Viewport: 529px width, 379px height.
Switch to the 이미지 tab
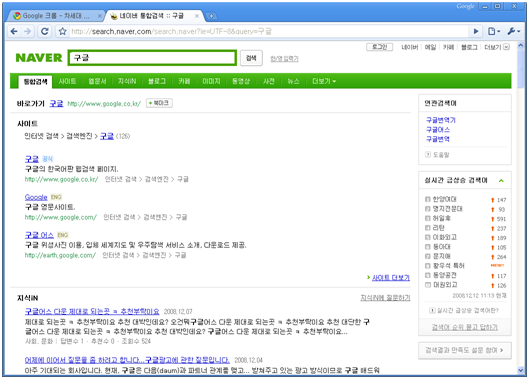pyautogui.click(x=211, y=81)
